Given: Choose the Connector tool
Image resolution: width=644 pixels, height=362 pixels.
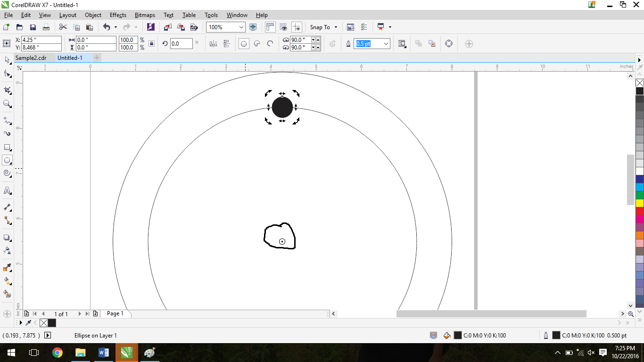Looking at the screenshot, I should click(x=7, y=220).
